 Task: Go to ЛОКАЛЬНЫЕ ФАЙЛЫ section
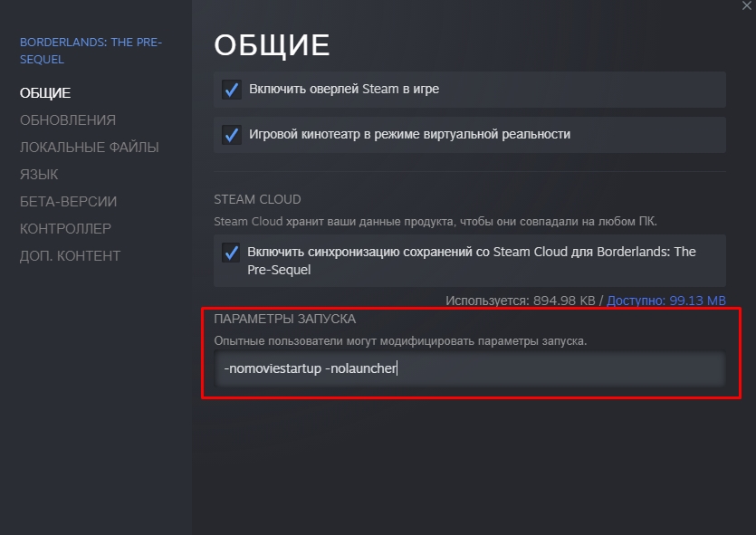89,147
